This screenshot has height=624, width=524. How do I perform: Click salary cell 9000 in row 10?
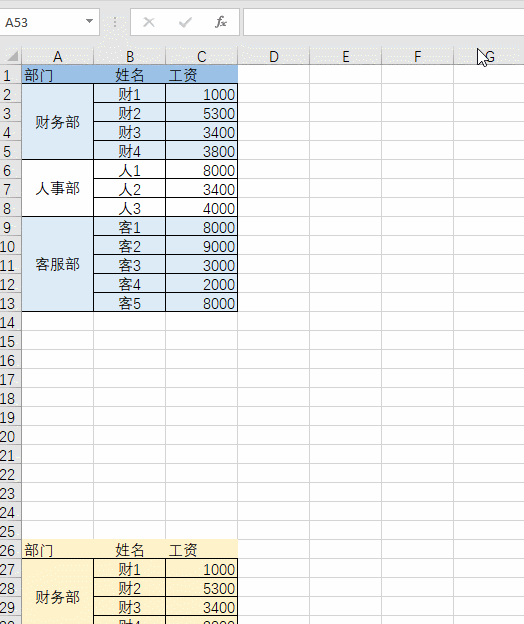click(x=202, y=246)
